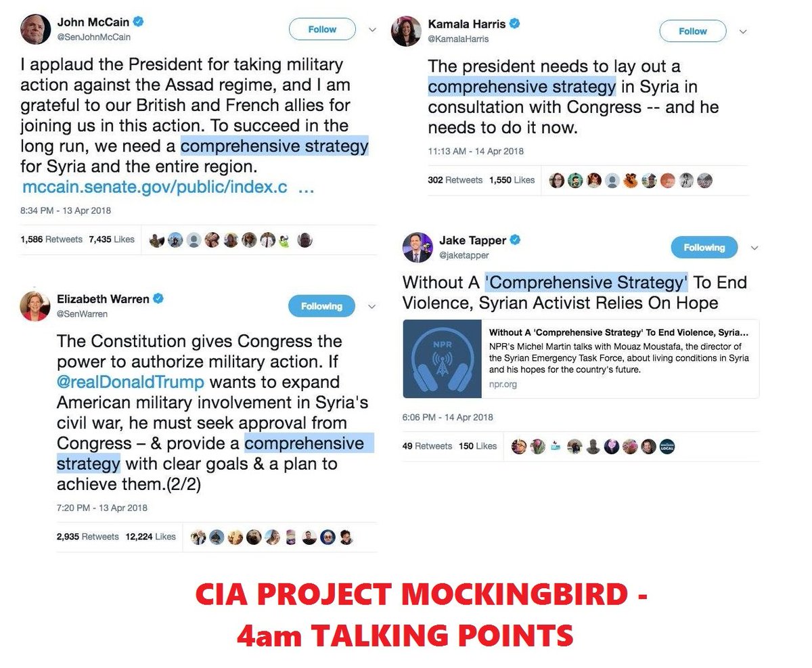Follow Kamala Harris

pos(693,31)
